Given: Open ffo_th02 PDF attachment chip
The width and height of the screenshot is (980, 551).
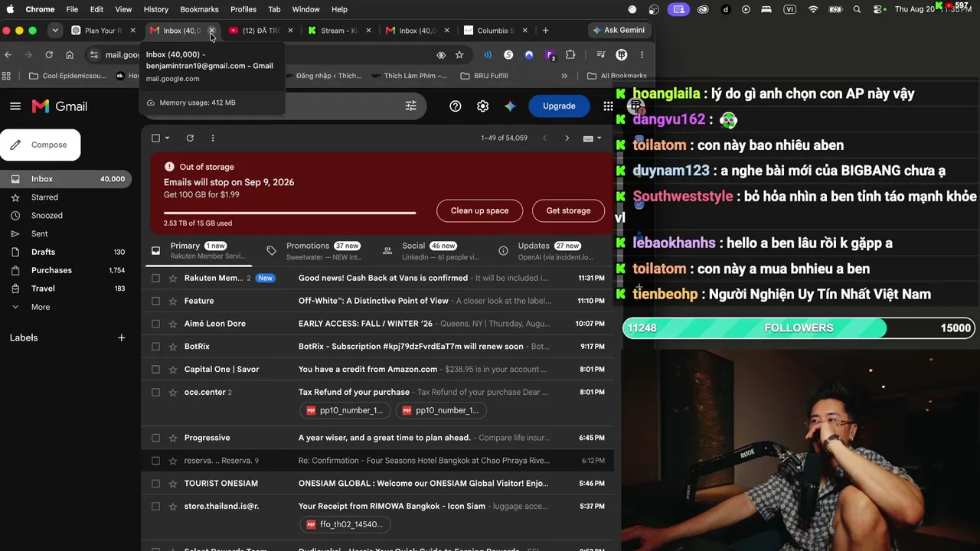Looking at the screenshot, I should tap(345, 524).
